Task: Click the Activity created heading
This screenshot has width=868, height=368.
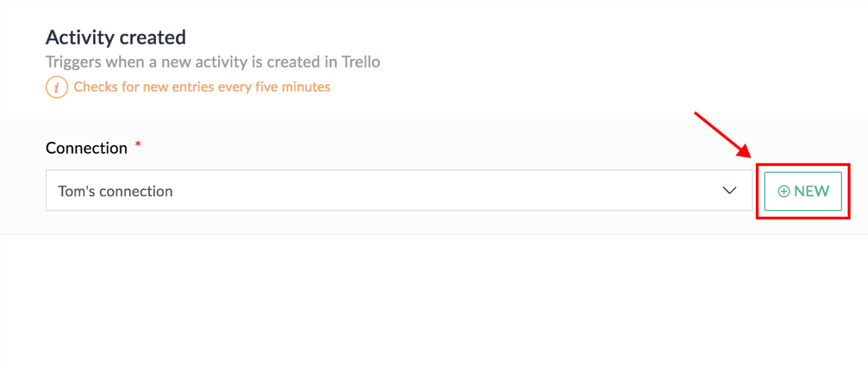Action: click(115, 37)
